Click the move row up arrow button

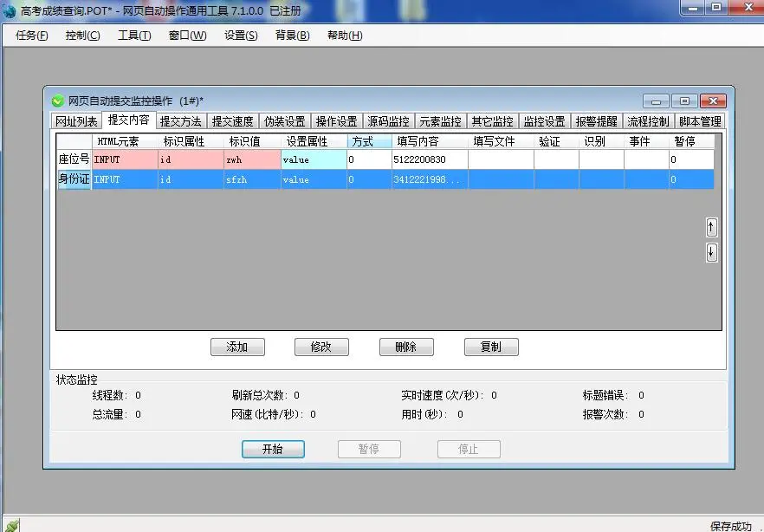click(711, 227)
